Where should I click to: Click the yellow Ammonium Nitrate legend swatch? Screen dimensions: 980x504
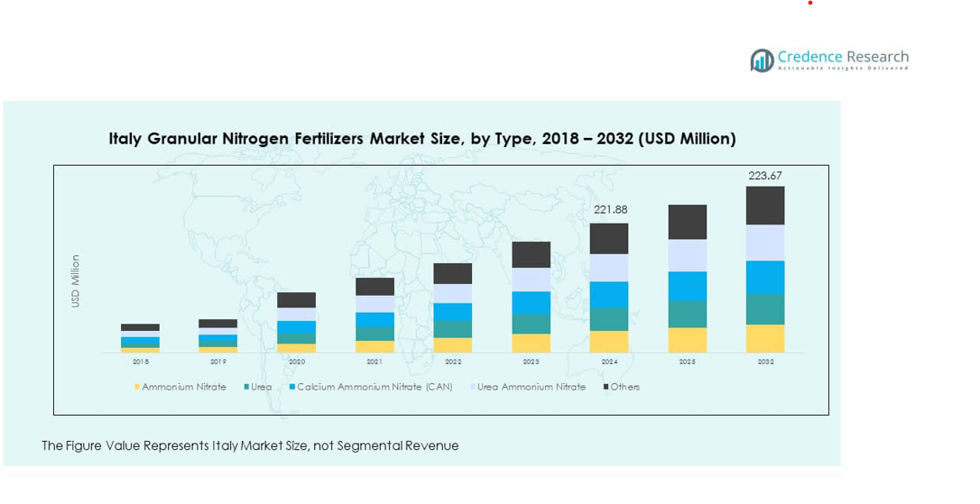click(x=137, y=388)
